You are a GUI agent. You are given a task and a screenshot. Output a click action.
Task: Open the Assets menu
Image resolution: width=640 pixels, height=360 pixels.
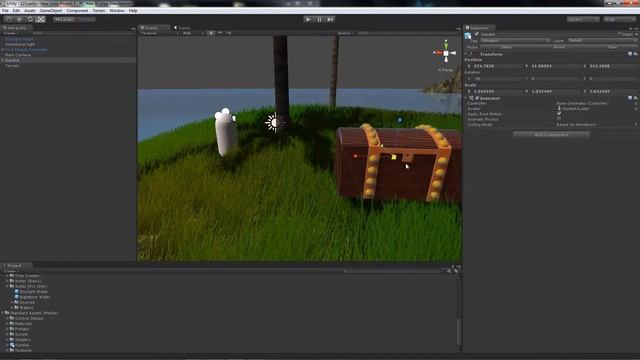click(x=30, y=11)
